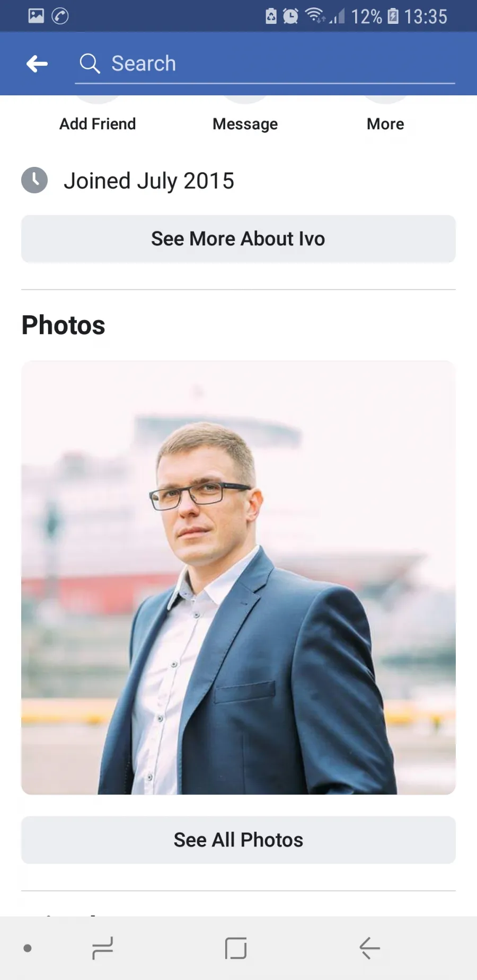Tap the battery indicator in status bar
This screenshot has width=477, height=980.
[393, 16]
